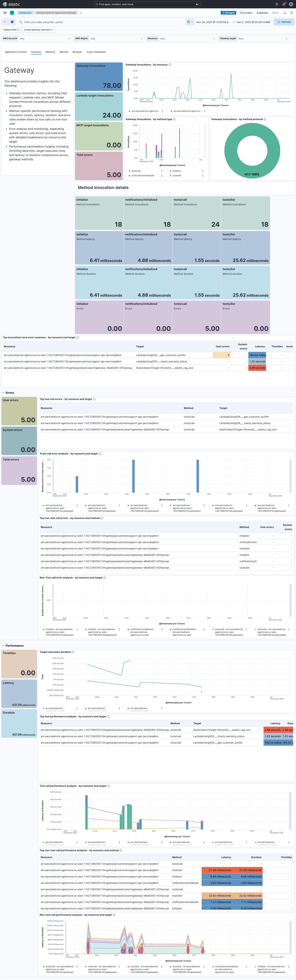The image size is (296, 980).
Task: Click the user avatar in the header
Action: coord(291,4)
